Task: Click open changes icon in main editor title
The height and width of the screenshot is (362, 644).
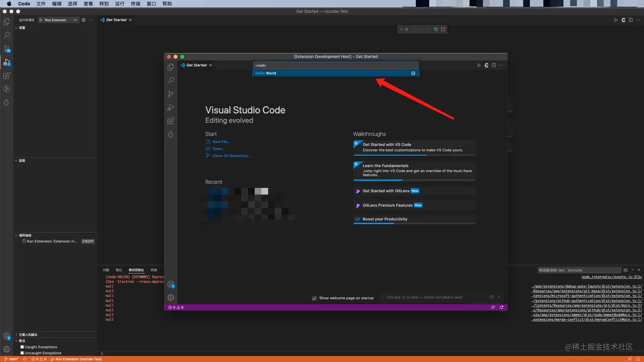Action: click(623, 20)
